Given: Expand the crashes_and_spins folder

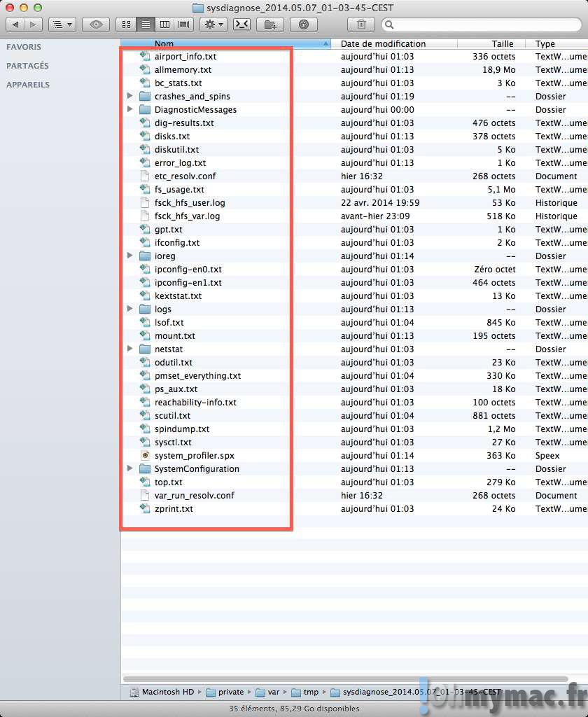Looking at the screenshot, I should 130,96.
